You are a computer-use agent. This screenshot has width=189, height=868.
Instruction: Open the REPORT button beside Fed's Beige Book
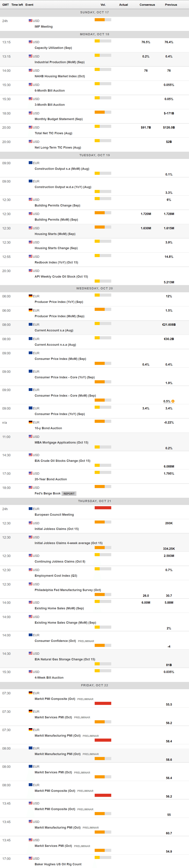69,494
